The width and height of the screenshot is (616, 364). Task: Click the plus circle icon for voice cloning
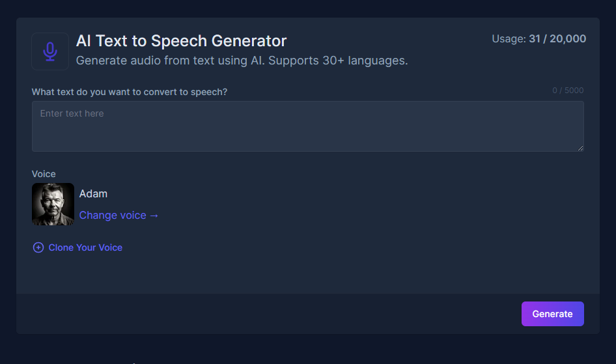38,247
